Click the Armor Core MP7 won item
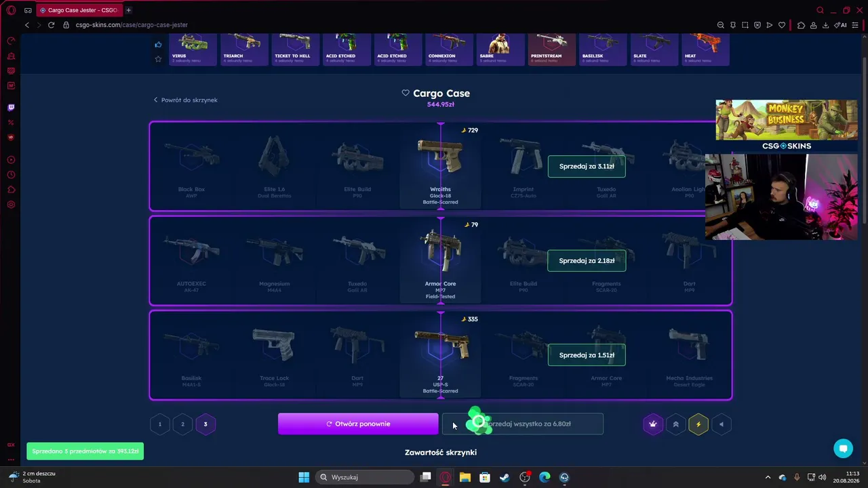 440,261
